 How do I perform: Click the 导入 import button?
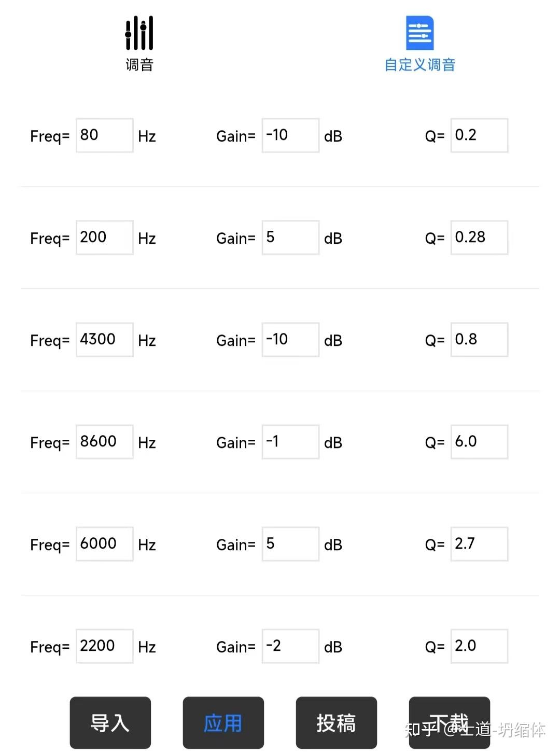tap(110, 722)
